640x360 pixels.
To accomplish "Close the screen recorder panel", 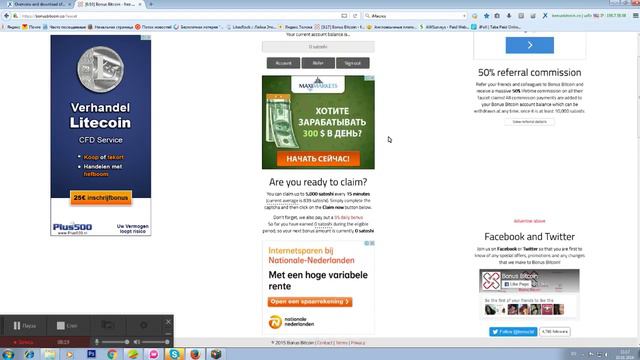I will click(168, 322).
